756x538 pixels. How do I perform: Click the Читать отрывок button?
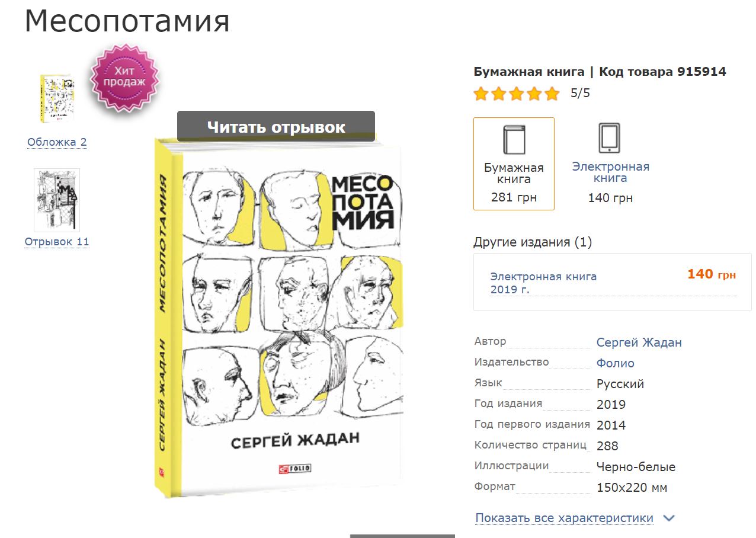276,126
